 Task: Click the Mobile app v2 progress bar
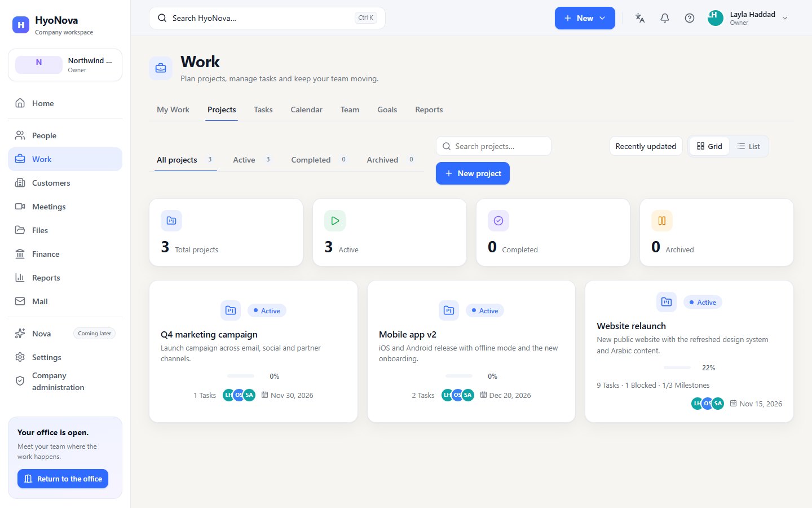459,376
